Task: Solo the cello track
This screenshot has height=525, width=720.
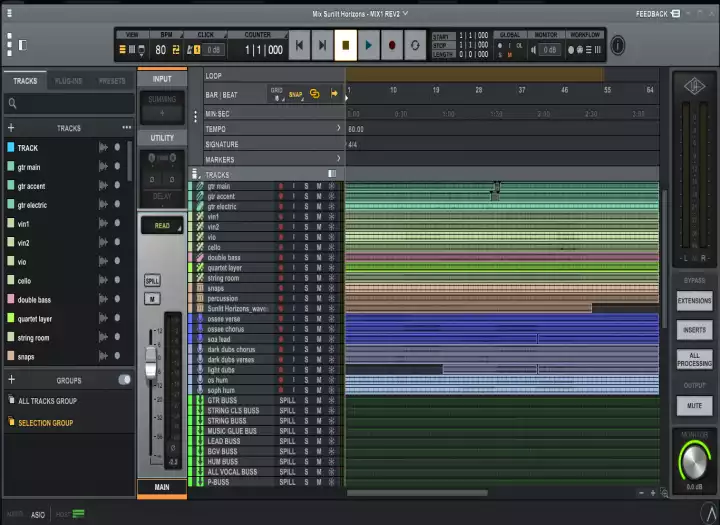Action: [x=307, y=247]
